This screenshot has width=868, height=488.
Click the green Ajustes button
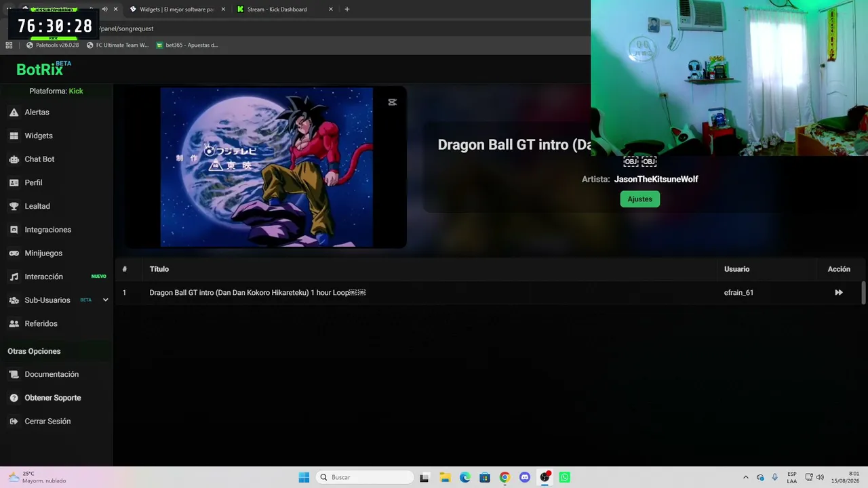(x=639, y=199)
